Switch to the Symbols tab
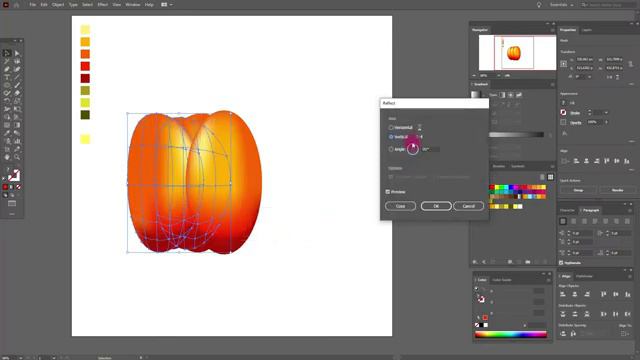 [x=518, y=166]
